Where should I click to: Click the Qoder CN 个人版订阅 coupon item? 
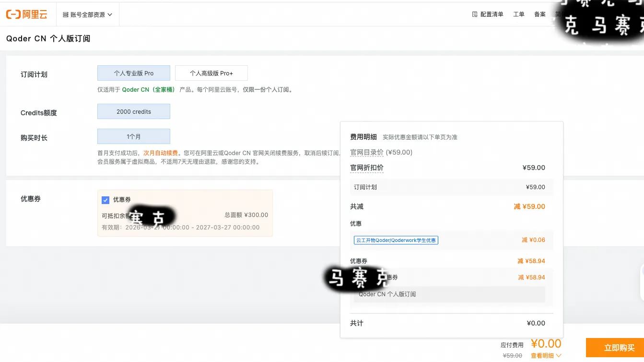click(x=449, y=294)
